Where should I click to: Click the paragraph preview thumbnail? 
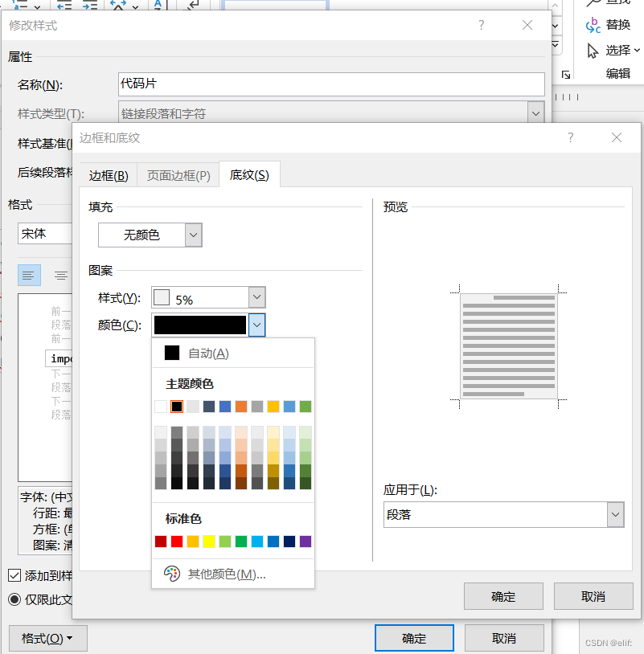(509, 346)
